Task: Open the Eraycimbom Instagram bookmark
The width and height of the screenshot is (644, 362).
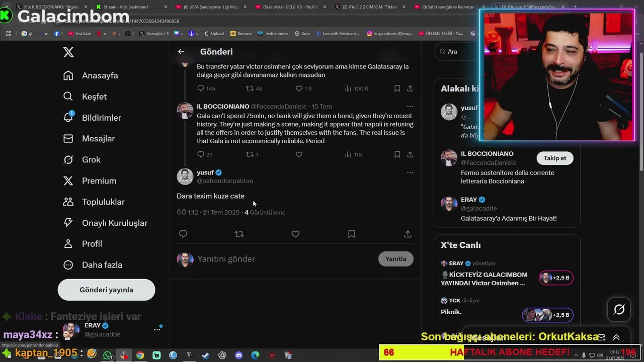Action: coord(390,34)
